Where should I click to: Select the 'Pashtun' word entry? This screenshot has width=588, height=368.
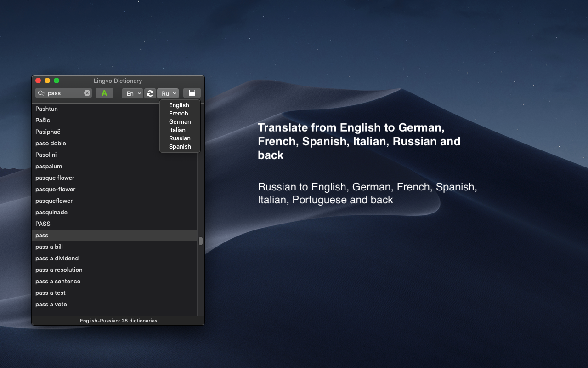pos(46,109)
